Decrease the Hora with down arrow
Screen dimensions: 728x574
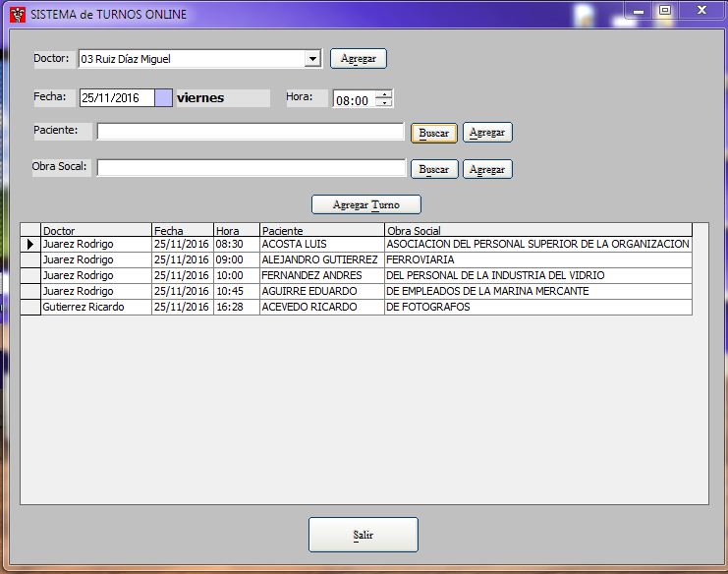(384, 103)
